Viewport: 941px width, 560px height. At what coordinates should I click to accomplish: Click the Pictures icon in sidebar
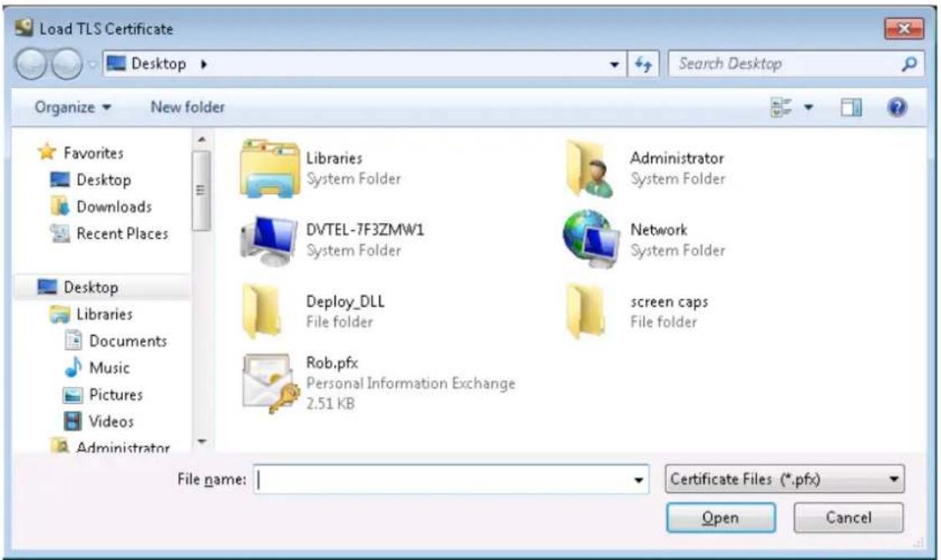pos(73,395)
